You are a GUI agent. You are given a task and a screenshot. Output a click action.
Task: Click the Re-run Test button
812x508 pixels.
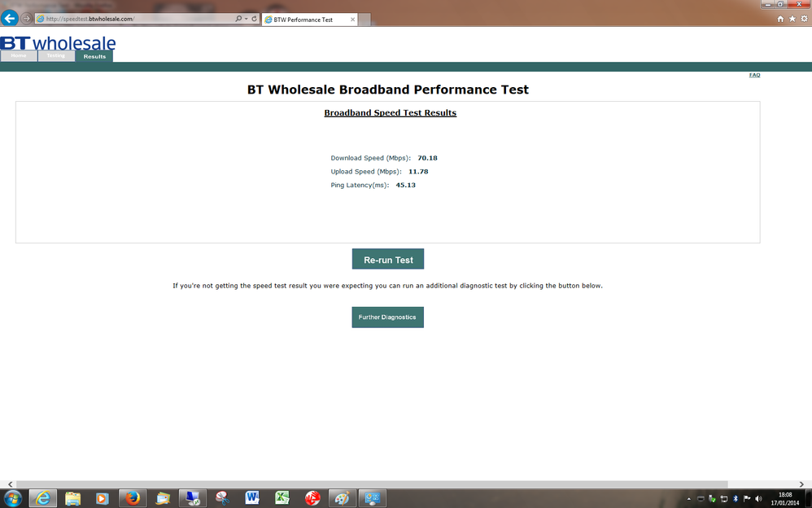(388, 259)
